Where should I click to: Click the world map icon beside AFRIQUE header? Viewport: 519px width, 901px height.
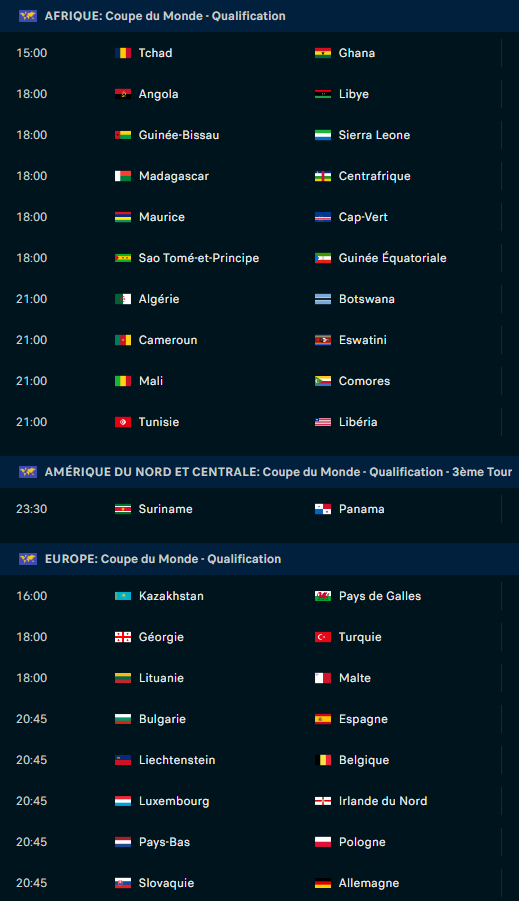(28, 16)
